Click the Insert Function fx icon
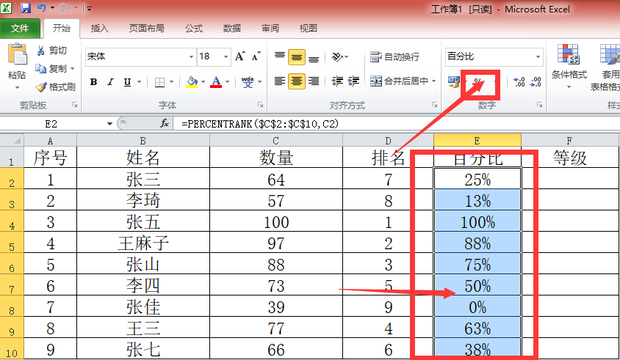Screen dimensions: 620x360 (164, 124)
